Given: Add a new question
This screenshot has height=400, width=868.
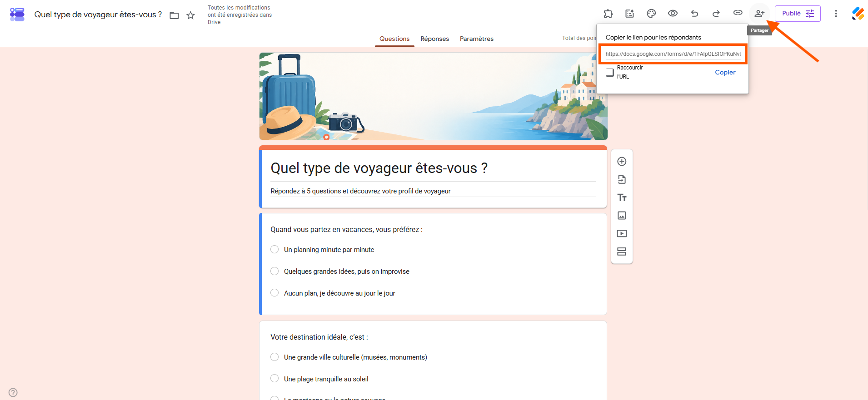Looking at the screenshot, I should click(622, 162).
